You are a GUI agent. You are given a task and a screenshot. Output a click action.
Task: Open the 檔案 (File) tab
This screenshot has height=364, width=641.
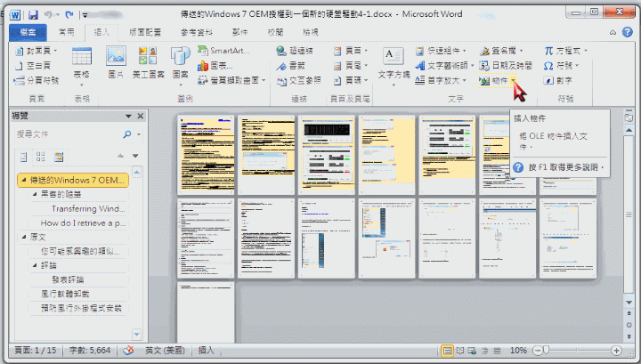27,31
